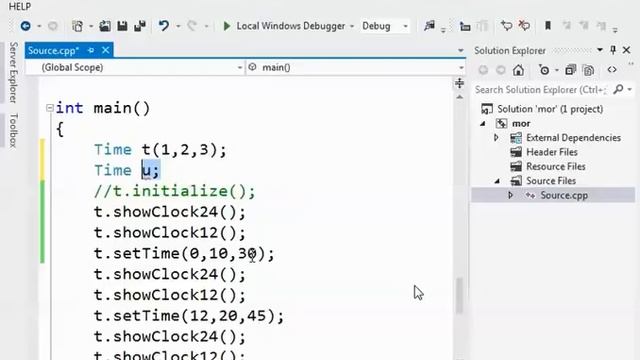640x360 pixels.
Task: Toggle auto-hide pin on Solution Explorer
Action: [x=613, y=50]
